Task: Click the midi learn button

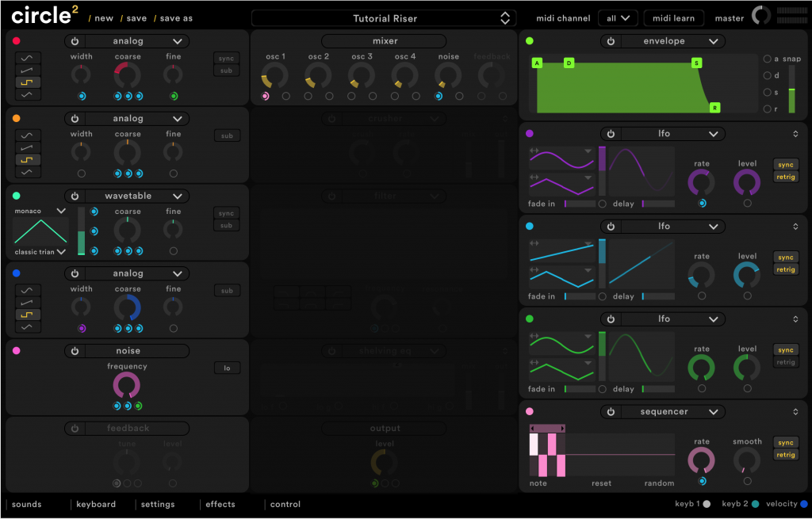Action: [x=673, y=18]
